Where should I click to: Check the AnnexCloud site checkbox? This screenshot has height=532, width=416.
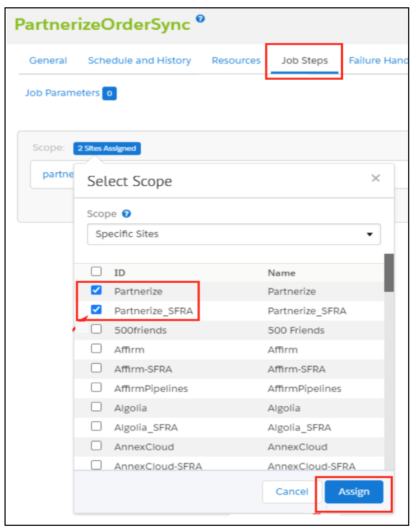(x=96, y=446)
